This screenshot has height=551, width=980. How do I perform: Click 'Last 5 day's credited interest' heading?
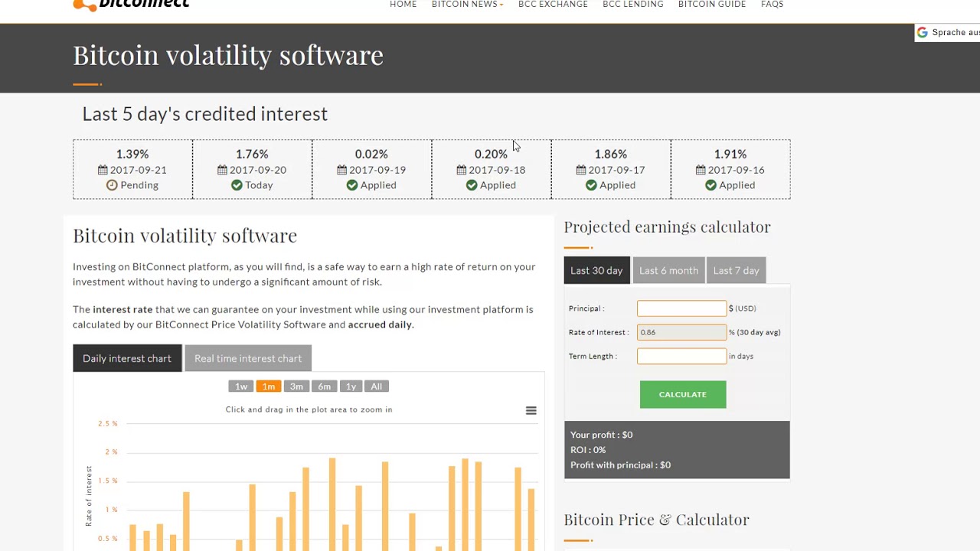204,114
